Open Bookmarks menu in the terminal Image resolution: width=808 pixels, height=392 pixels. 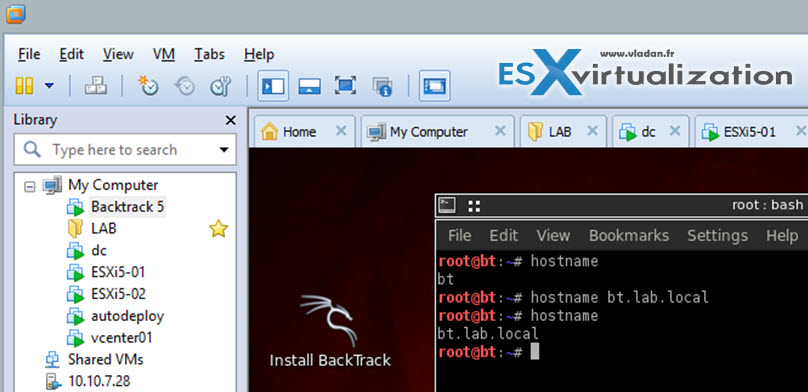(x=629, y=235)
